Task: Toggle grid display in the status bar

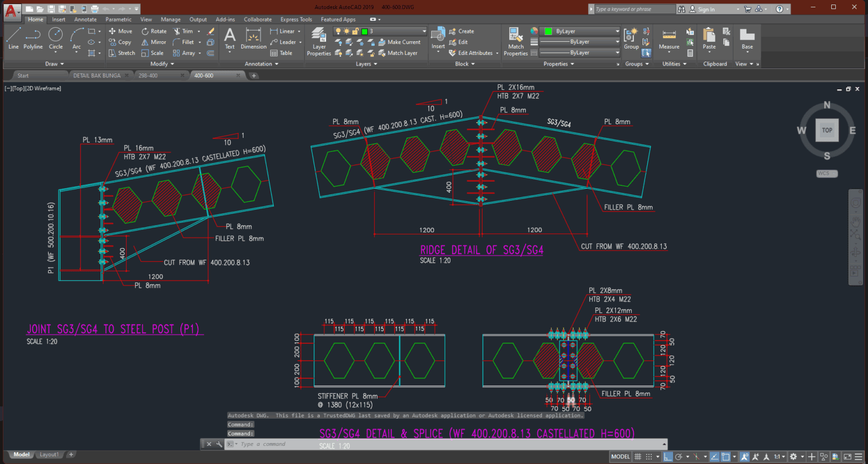Action: click(x=637, y=456)
